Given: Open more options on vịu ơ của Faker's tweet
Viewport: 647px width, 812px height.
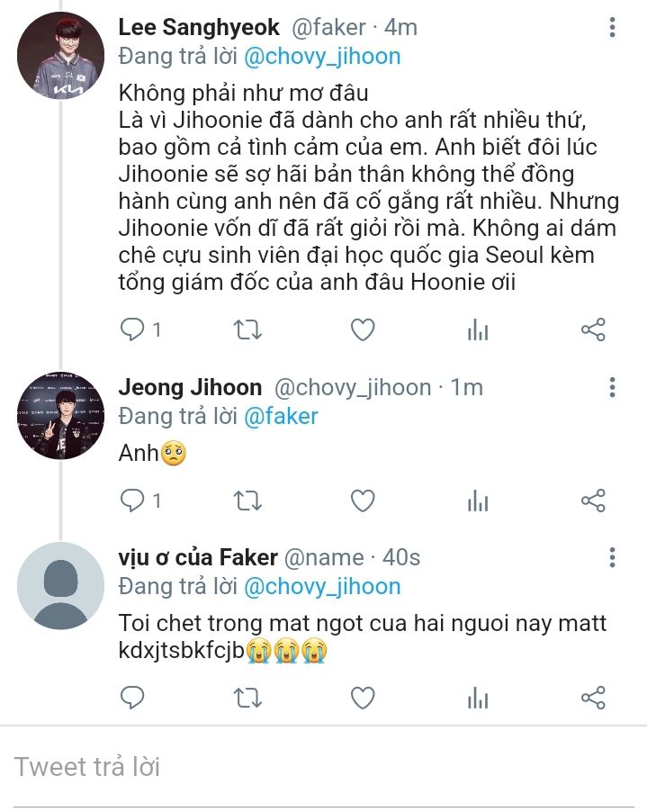Looking at the screenshot, I should click(x=612, y=557).
